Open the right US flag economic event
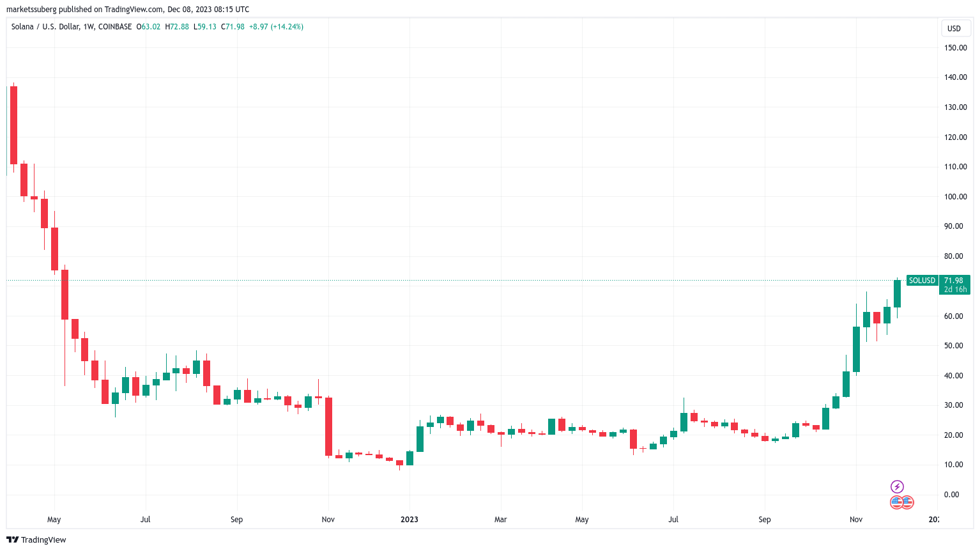The width and height of the screenshot is (980, 551). click(x=907, y=502)
